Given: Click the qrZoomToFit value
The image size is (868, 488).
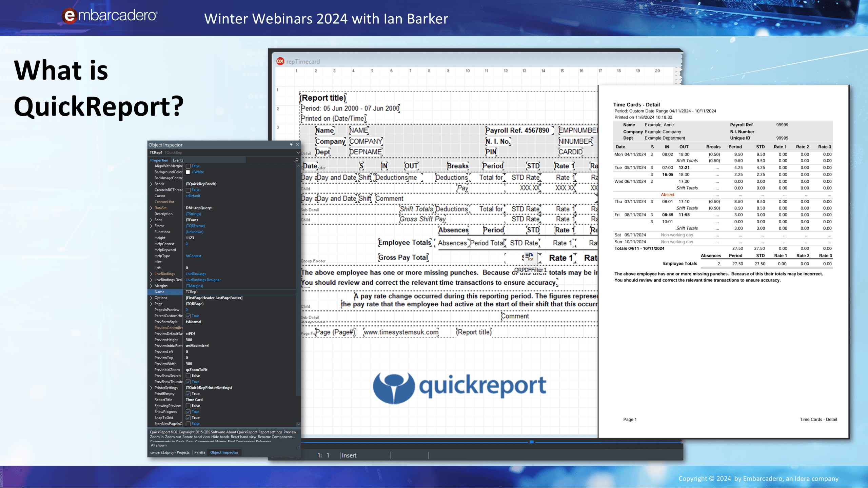Looking at the screenshot, I should tap(196, 370).
